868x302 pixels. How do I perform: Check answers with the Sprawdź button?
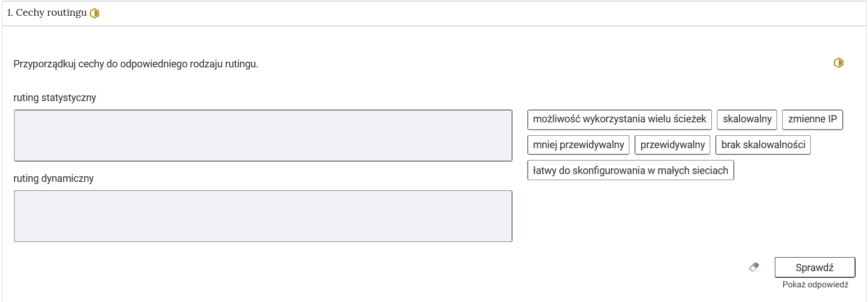click(x=815, y=267)
